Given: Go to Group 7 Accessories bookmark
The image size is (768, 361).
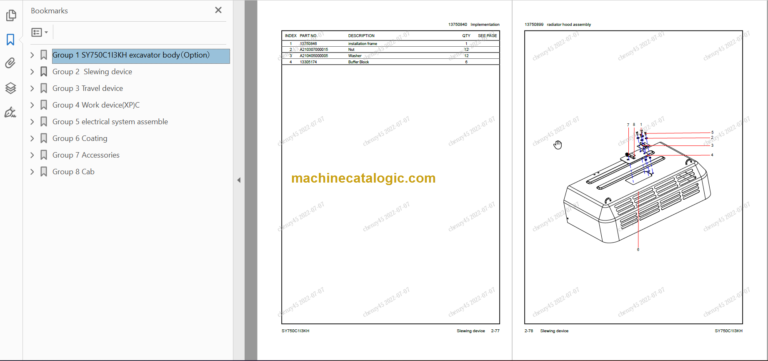Looking at the screenshot, I should [86, 155].
